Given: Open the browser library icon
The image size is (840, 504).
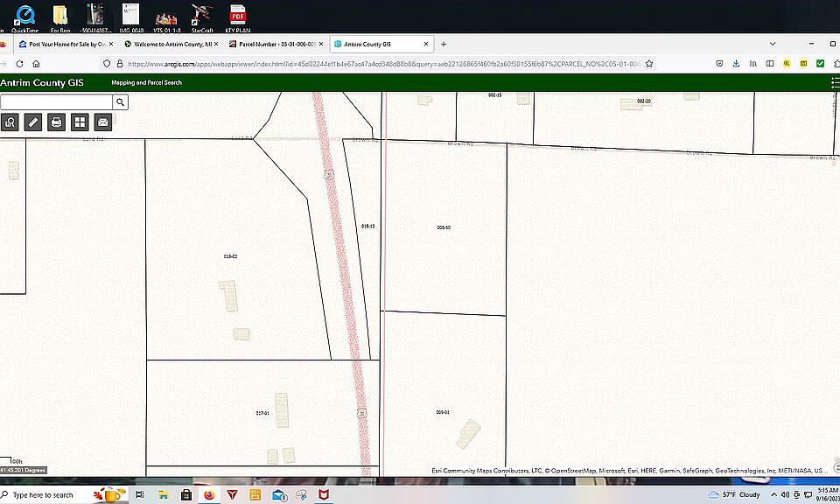Looking at the screenshot, I should (x=753, y=64).
